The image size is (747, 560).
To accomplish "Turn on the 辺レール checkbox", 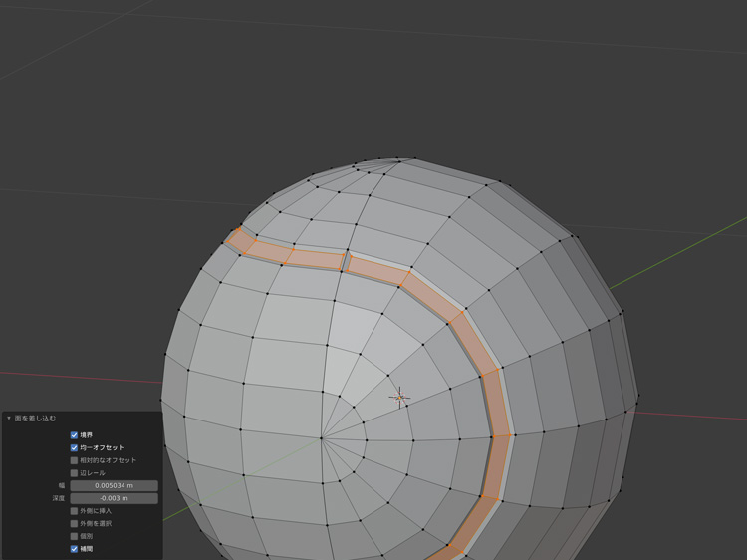I will tap(74, 473).
